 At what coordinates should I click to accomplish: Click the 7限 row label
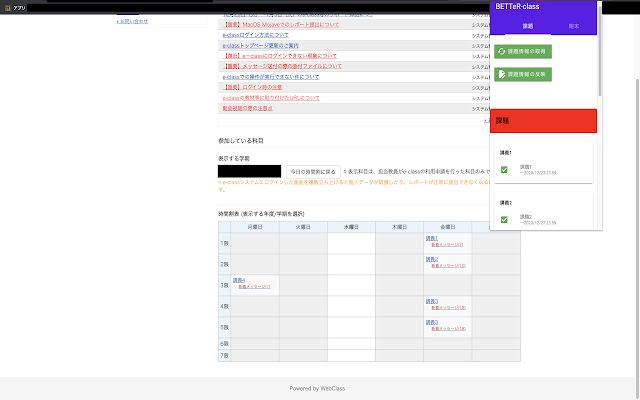224,356
